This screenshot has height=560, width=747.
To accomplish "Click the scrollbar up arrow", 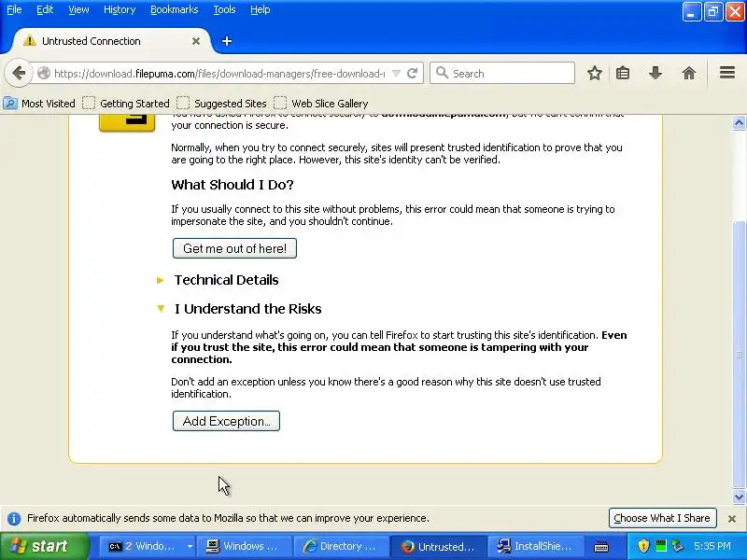I will 739,123.
